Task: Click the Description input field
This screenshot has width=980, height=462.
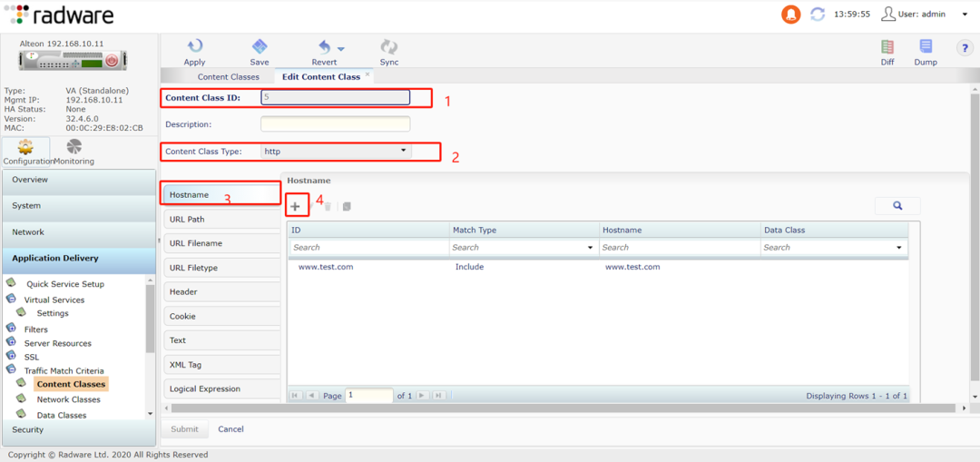Action: 335,124
